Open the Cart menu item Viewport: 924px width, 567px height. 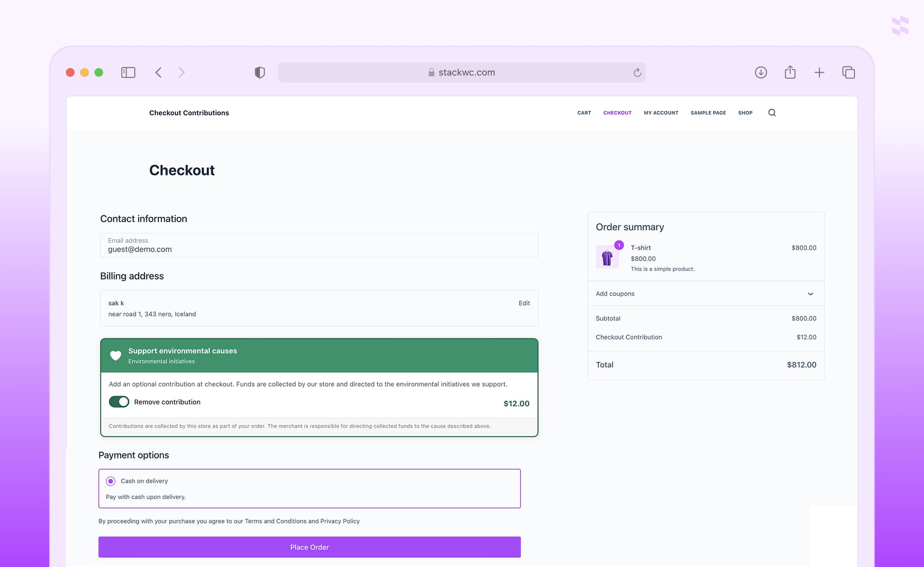pos(584,113)
